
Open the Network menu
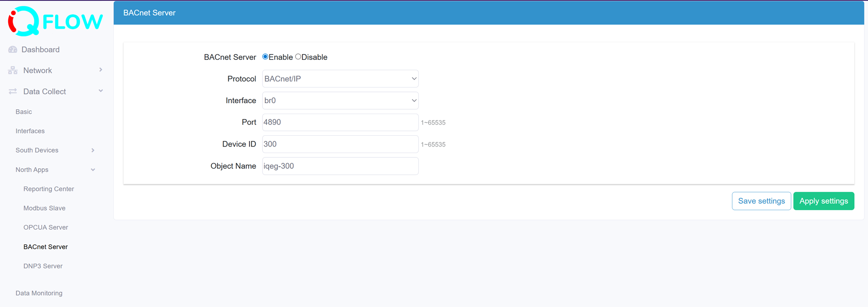[x=38, y=70]
